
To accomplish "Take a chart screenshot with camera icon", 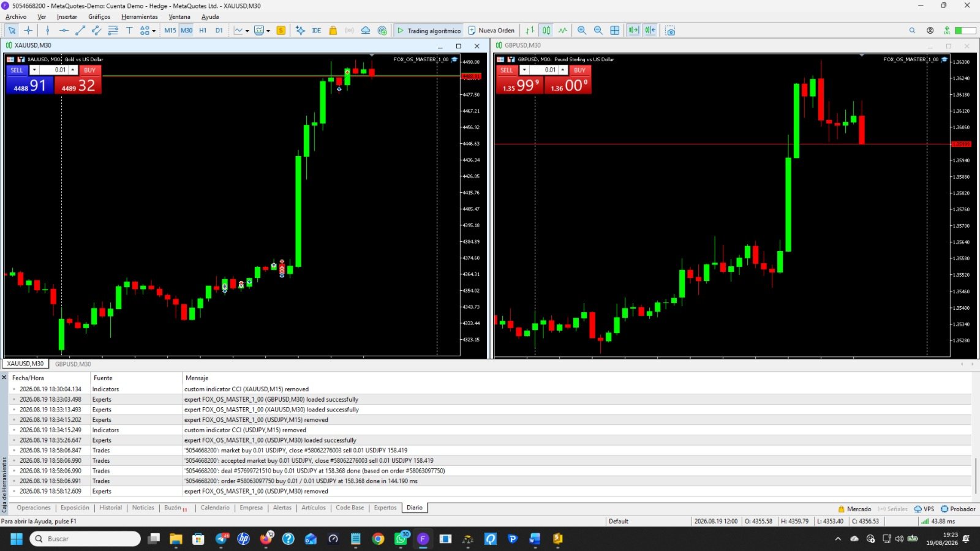I will [x=671, y=30].
